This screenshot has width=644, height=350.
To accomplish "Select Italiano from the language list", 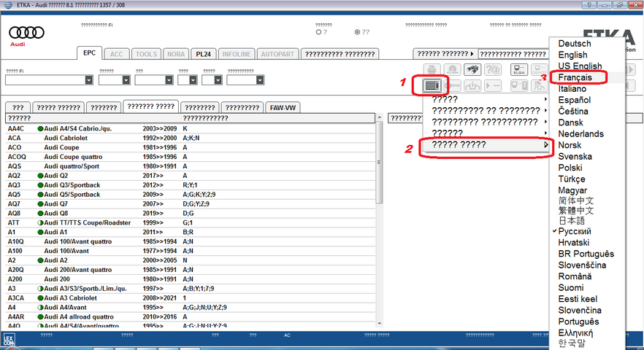I will pyautogui.click(x=572, y=89).
